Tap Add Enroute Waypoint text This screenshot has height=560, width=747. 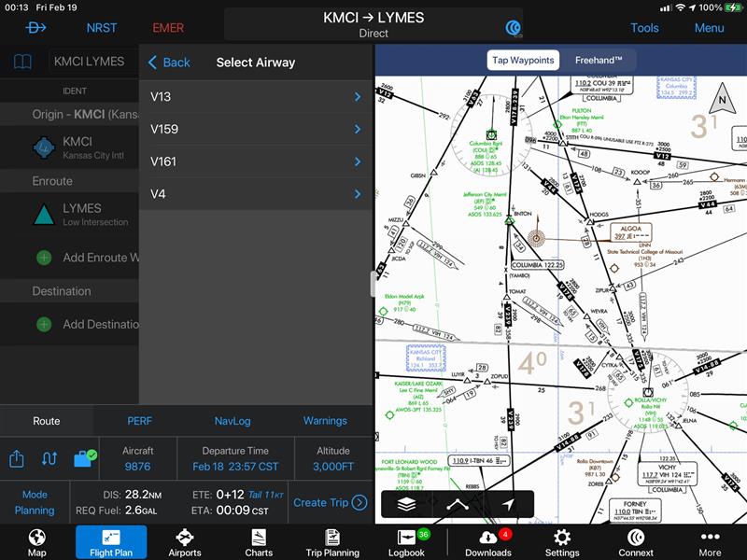tap(101, 258)
